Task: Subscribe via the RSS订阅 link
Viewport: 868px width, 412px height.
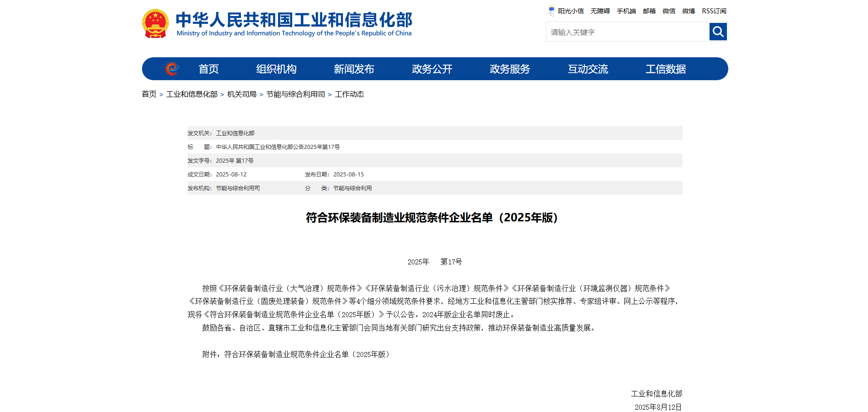Action: [x=714, y=11]
